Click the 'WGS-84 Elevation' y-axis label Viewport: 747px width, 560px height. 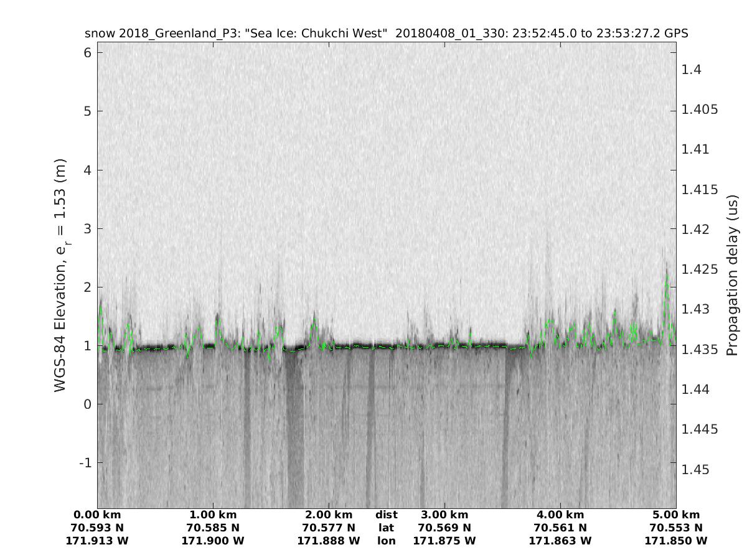60,276
